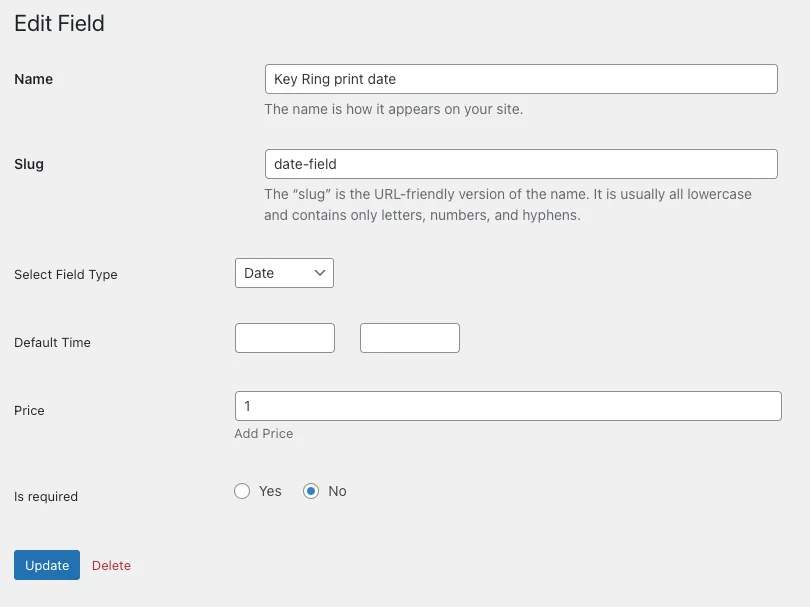810x607 pixels.
Task: Click the Default Time label
Action: point(52,343)
